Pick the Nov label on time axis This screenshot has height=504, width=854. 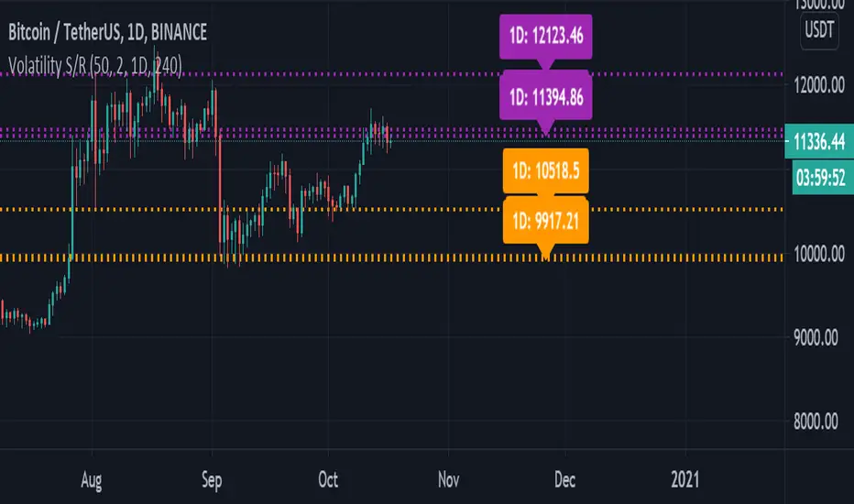point(448,478)
